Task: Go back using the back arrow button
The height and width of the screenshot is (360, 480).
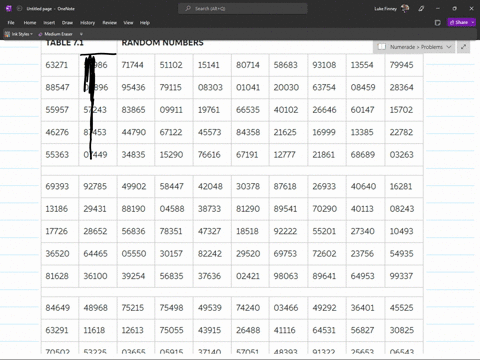Action: coord(20,9)
